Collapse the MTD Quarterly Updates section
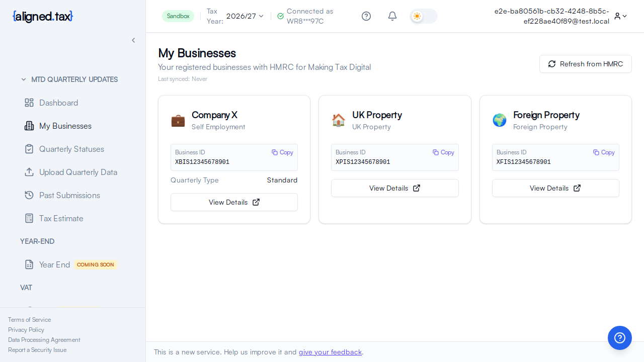This screenshot has width=644, height=362. (x=23, y=79)
